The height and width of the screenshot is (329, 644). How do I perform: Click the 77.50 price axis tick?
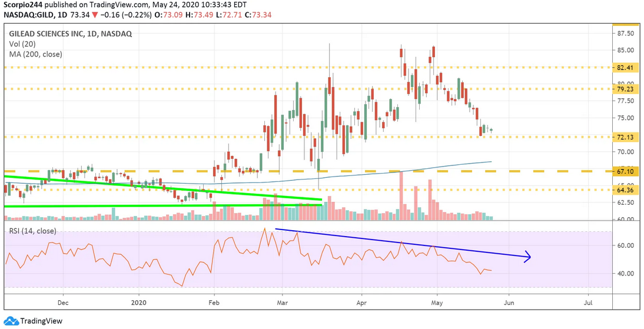coord(625,101)
